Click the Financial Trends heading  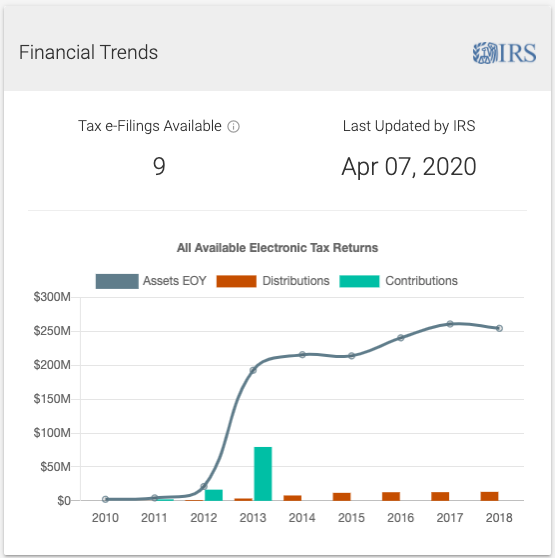click(x=88, y=52)
